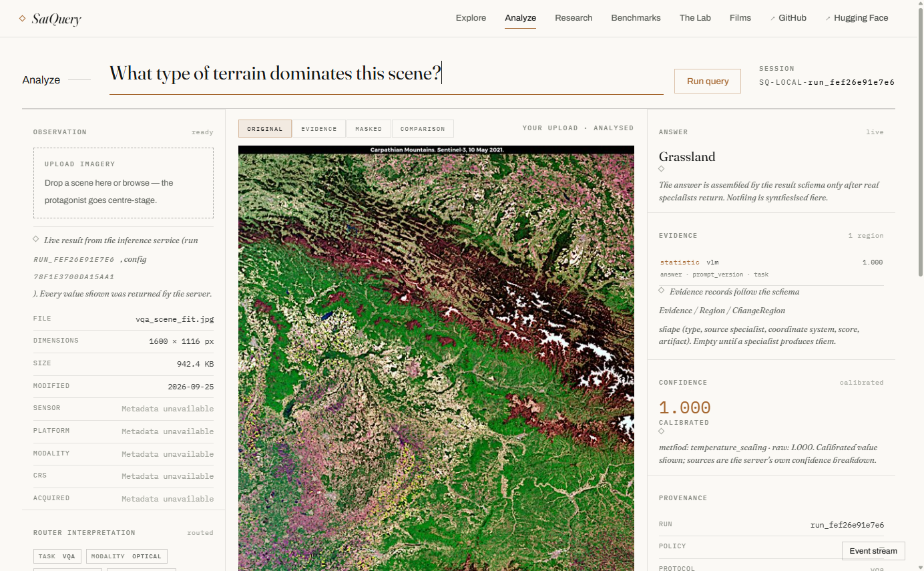Click the 'ready' observation status

(202, 132)
